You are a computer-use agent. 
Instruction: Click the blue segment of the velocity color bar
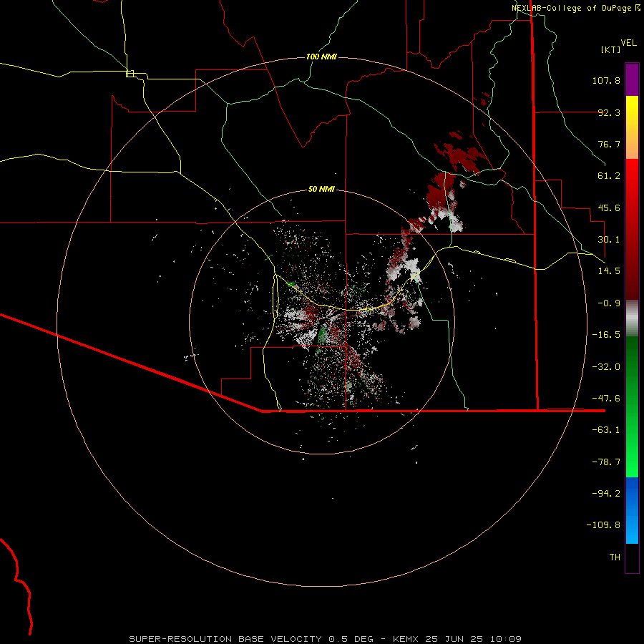click(632, 510)
